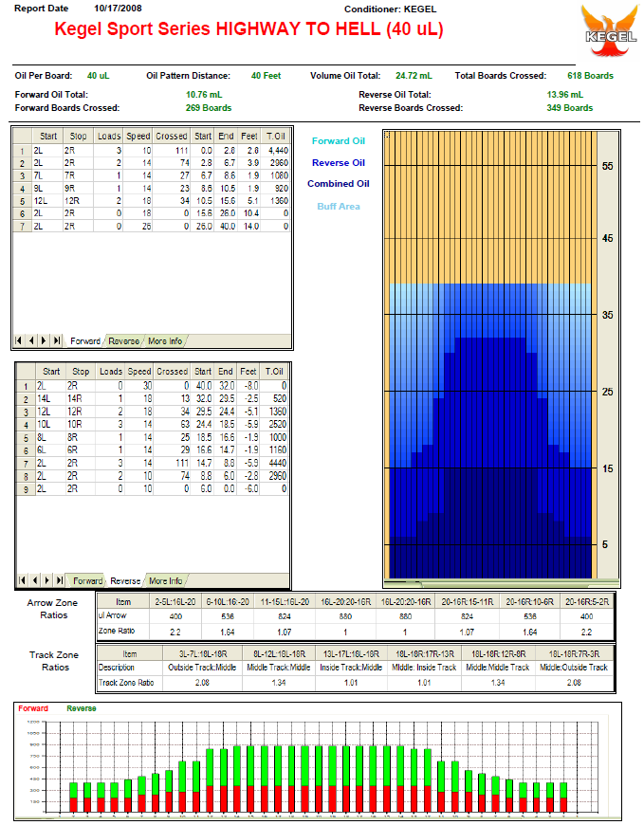Click the 13.96 mL reverse oil total value
644x825 pixels.
coord(564,95)
